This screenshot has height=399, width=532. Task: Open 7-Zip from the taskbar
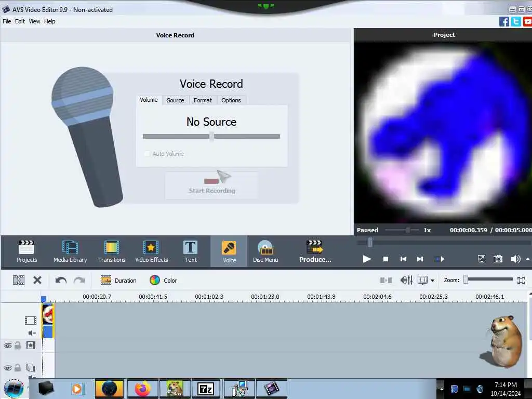(x=206, y=389)
